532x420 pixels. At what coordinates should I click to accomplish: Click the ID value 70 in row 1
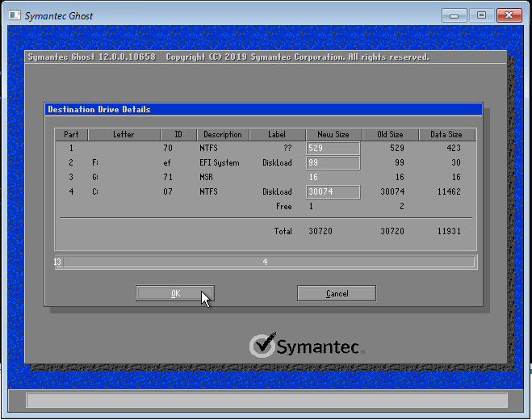point(168,148)
